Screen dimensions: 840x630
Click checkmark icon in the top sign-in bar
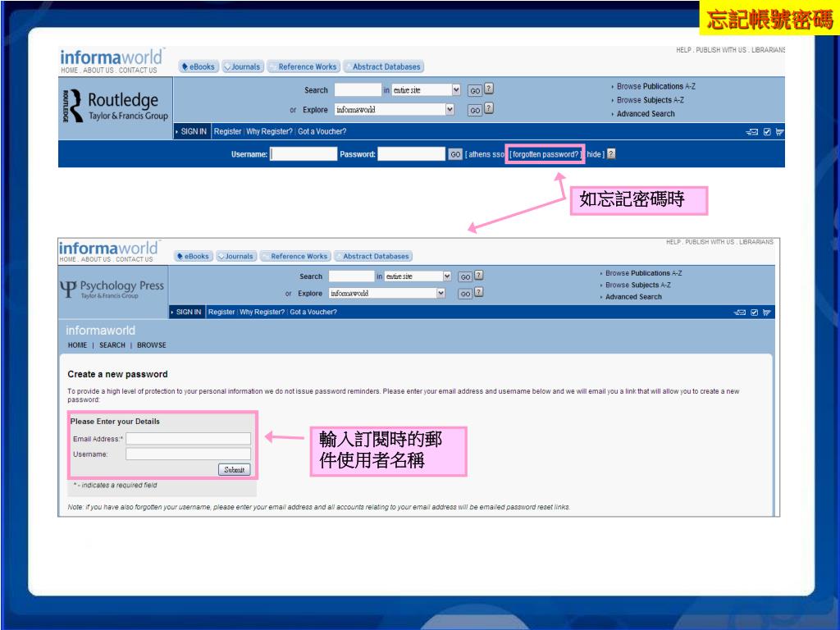click(767, 132)
